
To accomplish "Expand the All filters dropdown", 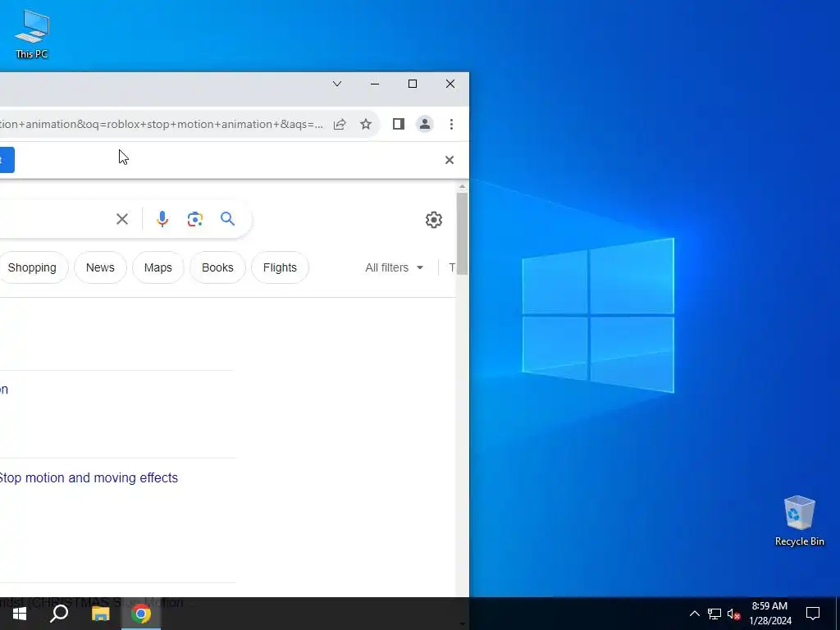I will (x=395, y=267).
